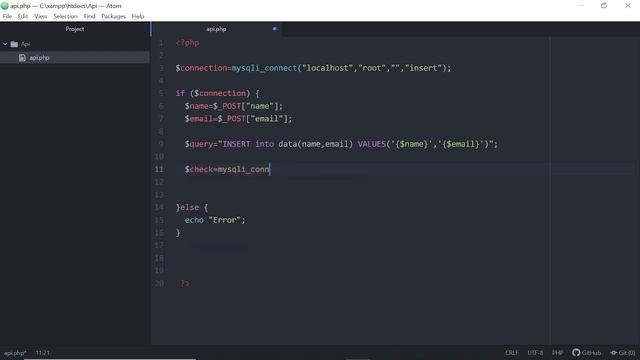The width and height of the screenshot is (640, 360).
Task: Click the "insert" database string
Action: pos(423,68)
